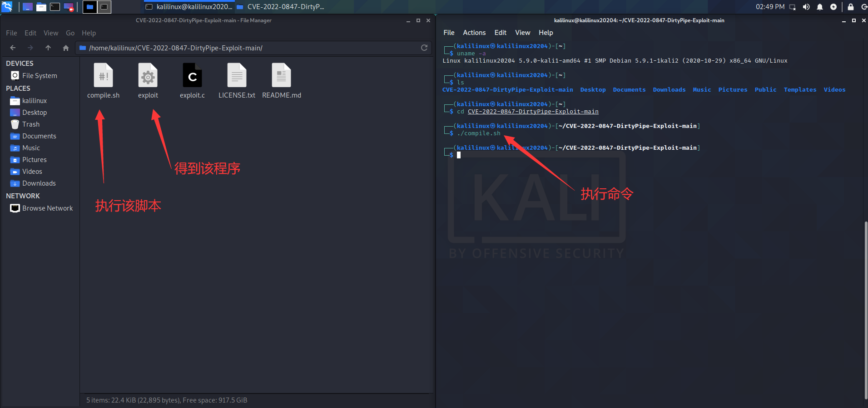
Task: Click the screen recorder panel launcher icon
Action: pos(69,7)
